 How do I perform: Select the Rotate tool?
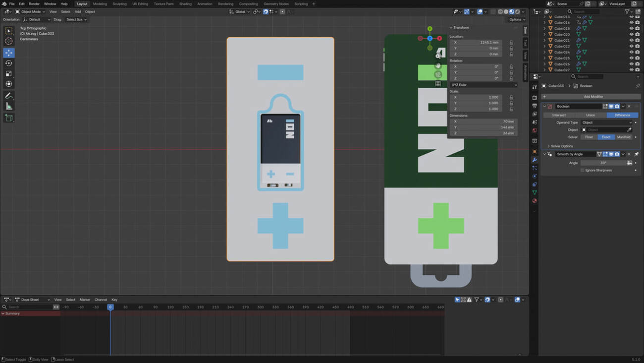[8, 63]
